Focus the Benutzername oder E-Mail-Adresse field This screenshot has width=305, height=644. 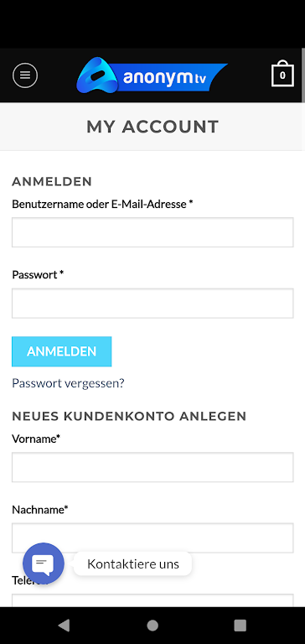coord(152,232)
